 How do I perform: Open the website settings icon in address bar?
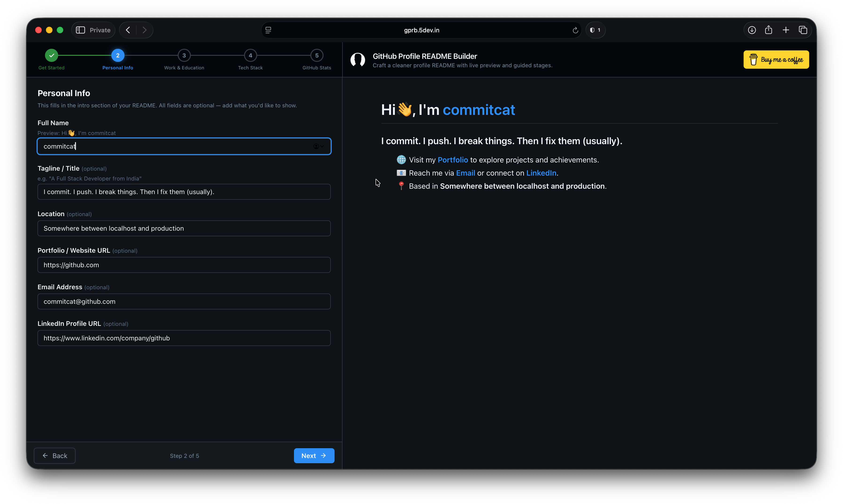coord(268,30)
